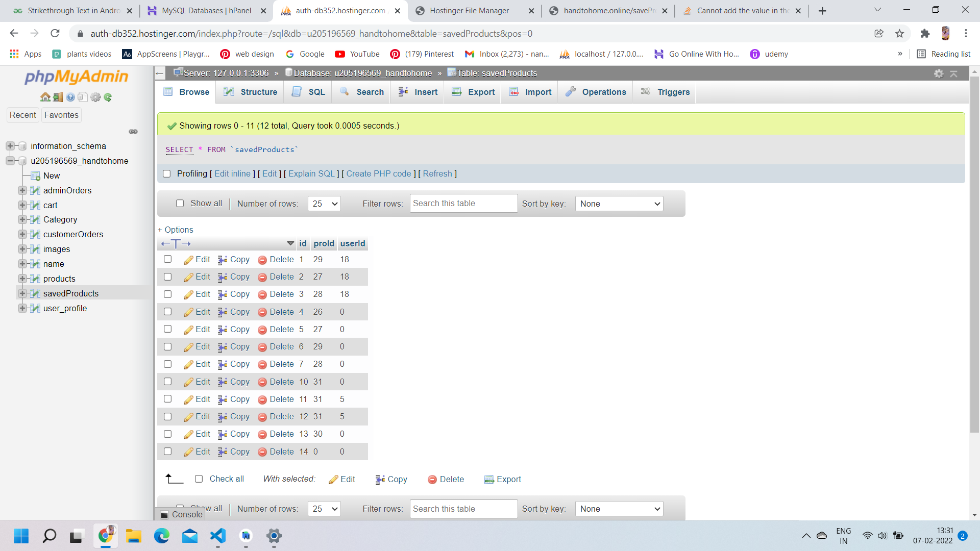Click pencil Edit icon for row id 1
Screen dimensions: 980x551
188,260
